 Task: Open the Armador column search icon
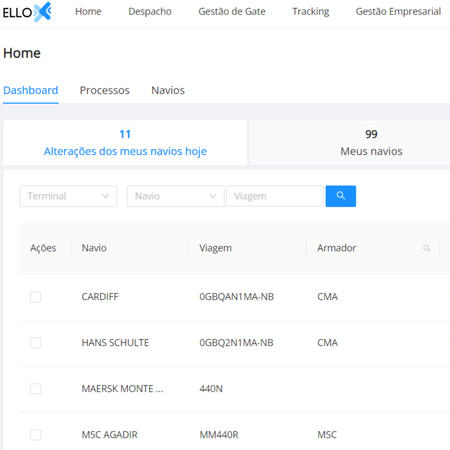[426, 248]
